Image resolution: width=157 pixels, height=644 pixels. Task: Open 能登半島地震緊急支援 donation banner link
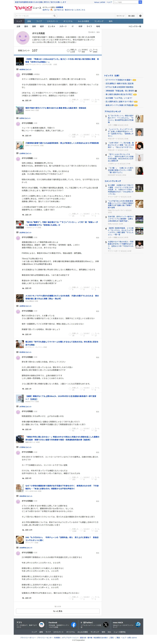(41, 2)
